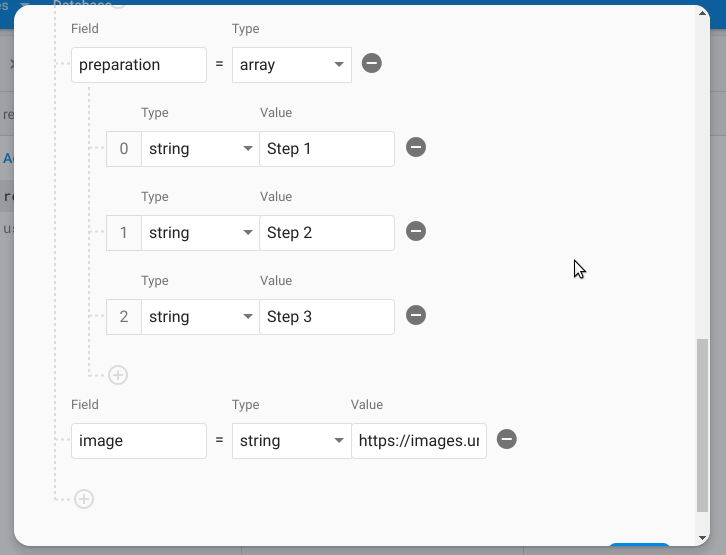The height and width of the screenshot is (555, 726).
Task: Change type of array item 2
Action: (x=200, y=317)
